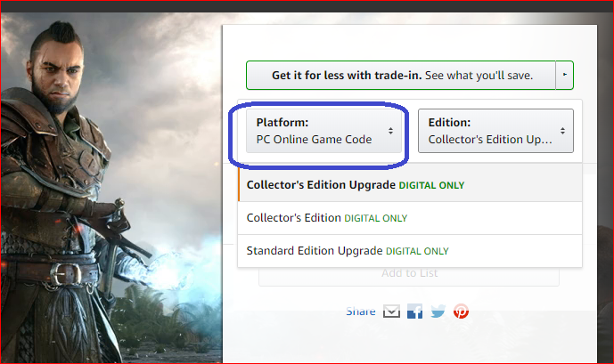This screenshot has height=364, width=614.
Task: Share on Facebook icon
Action: (414, 311)
